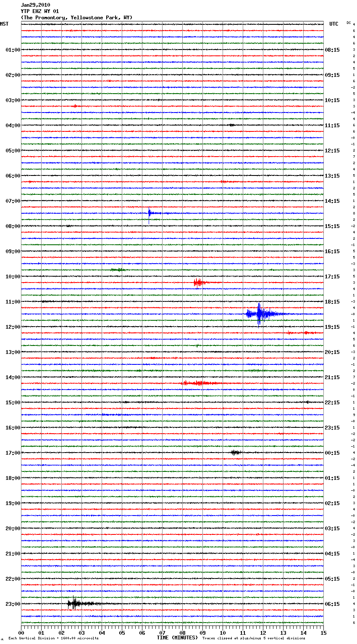Click the 13:00 MST time label

[13, 352]
